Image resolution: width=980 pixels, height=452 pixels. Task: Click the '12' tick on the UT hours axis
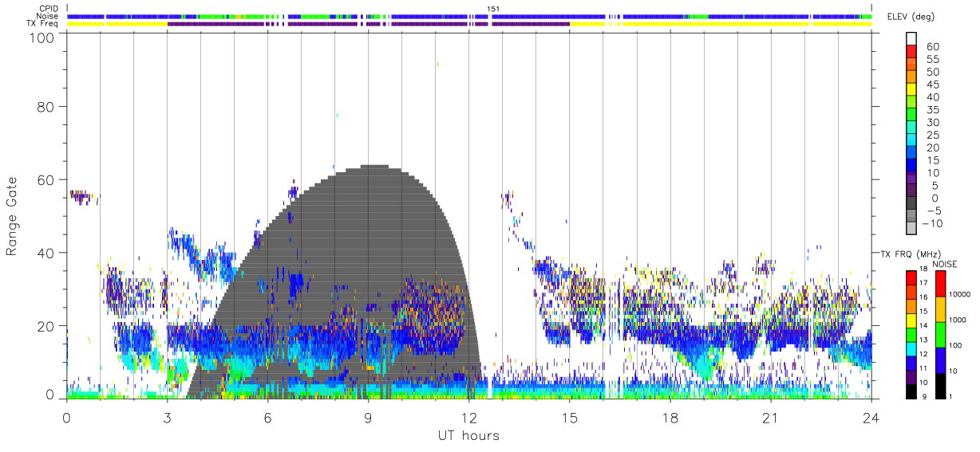468,417
